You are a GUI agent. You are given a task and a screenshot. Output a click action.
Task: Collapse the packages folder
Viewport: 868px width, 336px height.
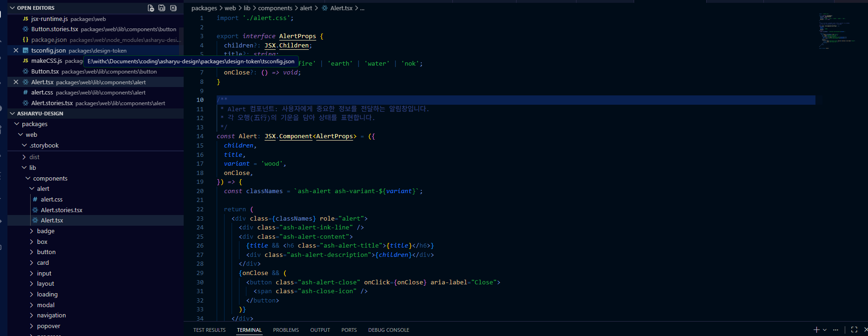click(17, 124)
